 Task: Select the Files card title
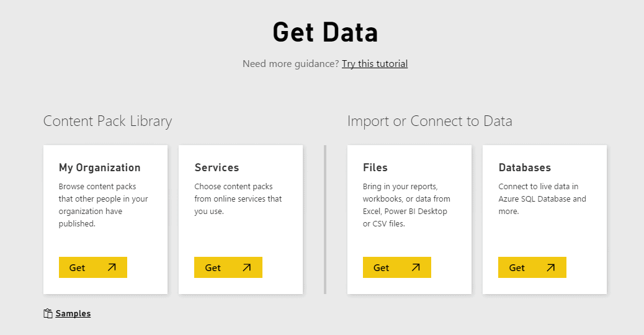tap(375, 167)
